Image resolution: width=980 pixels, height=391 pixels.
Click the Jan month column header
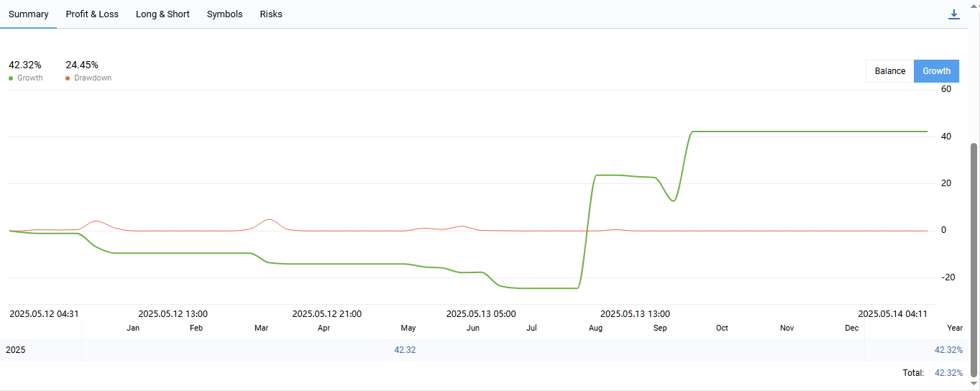point(133,328)
